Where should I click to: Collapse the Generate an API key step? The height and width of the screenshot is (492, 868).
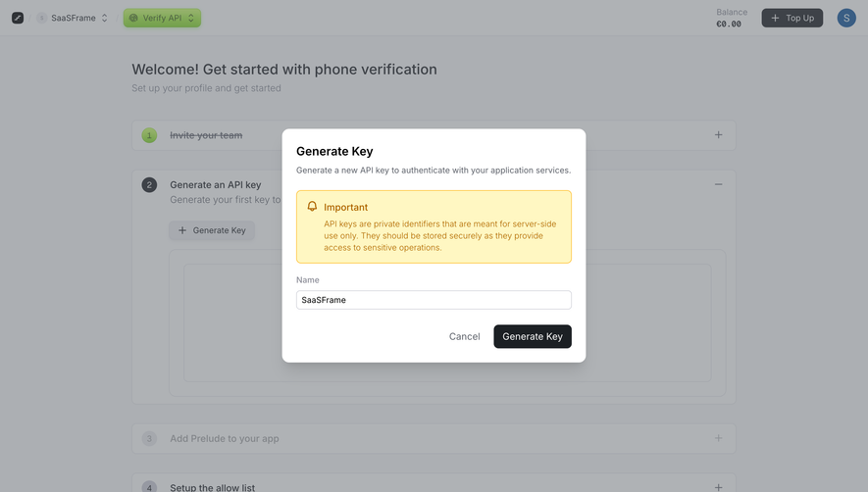coord(718,184)
